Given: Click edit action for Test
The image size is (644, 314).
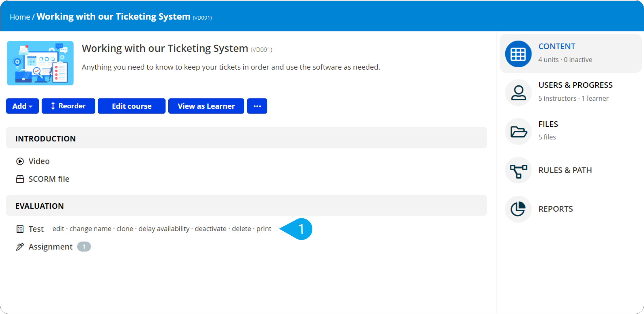Looking at the screenshot, I should point(58,229).
